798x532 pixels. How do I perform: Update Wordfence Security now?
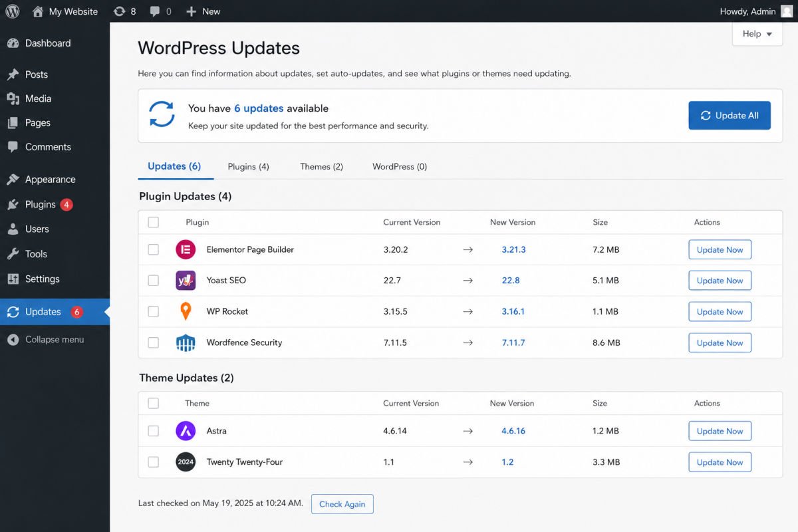720,343
